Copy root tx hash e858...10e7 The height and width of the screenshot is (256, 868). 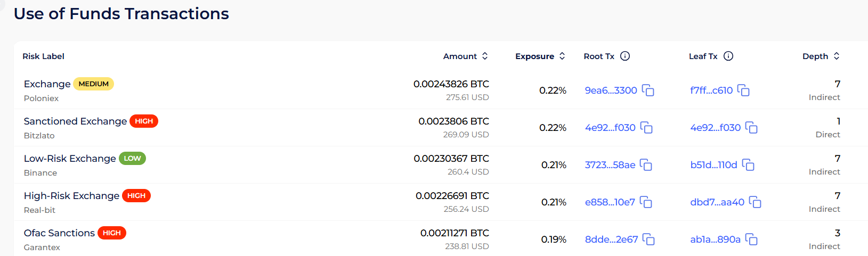pos(646,202)
